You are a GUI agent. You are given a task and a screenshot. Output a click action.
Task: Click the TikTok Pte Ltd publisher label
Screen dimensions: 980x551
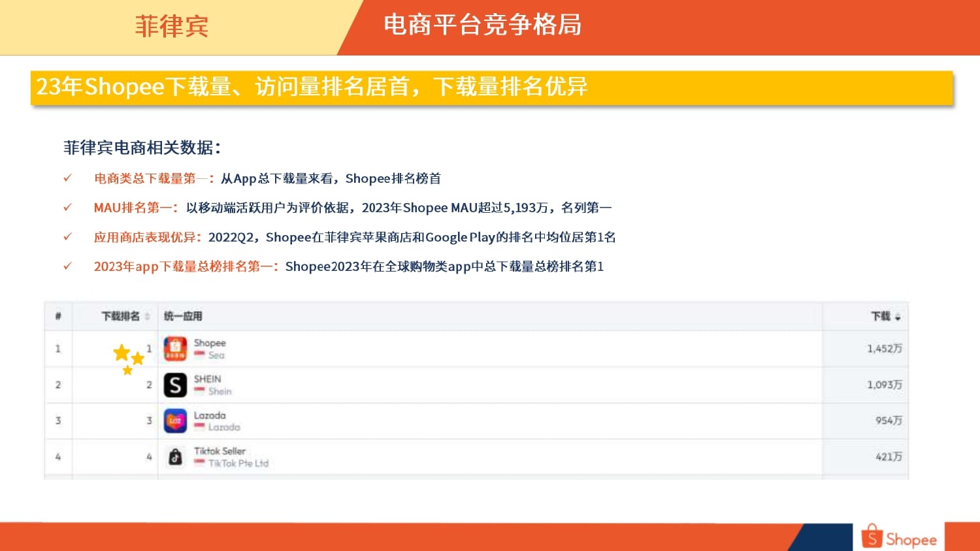tap(238, 464)
